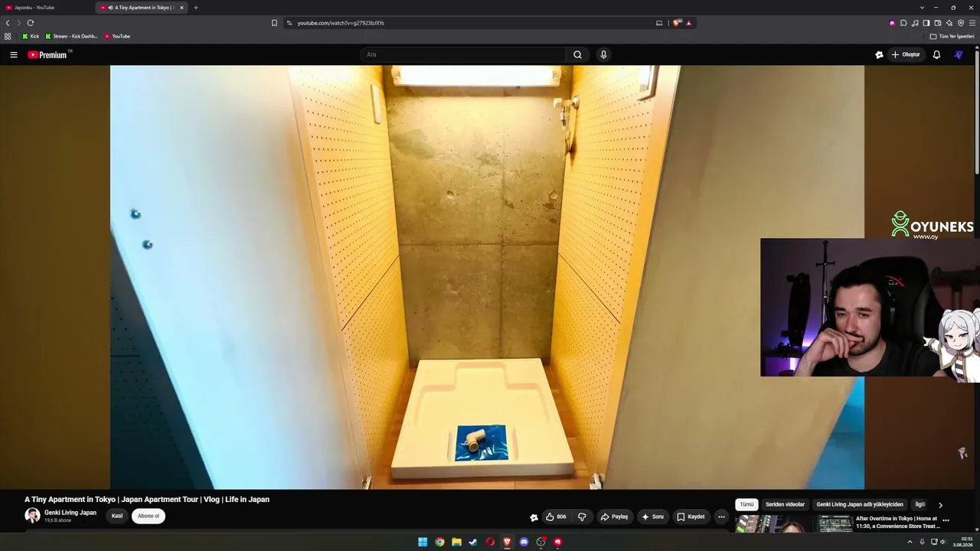The width and height of the screenshot is (980, 551).
Task: Open YouTube notifications bell
Action: pyautogui.click(x=936, y=54)
